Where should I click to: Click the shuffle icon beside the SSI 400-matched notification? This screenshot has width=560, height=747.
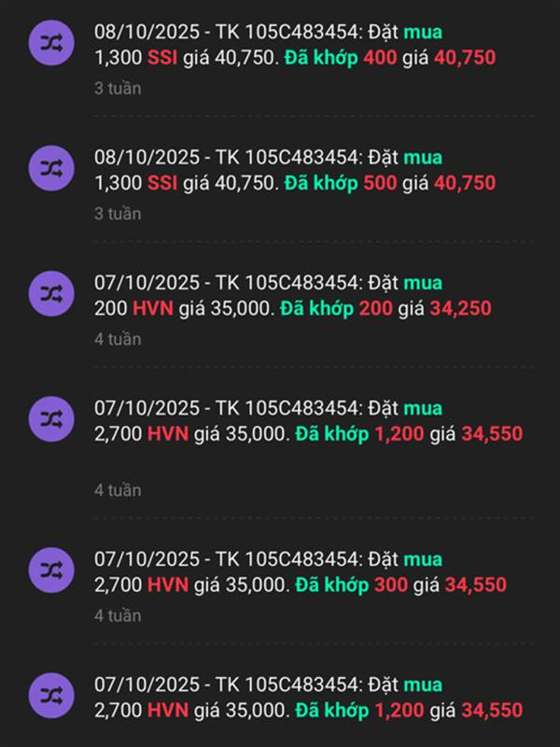52,43
